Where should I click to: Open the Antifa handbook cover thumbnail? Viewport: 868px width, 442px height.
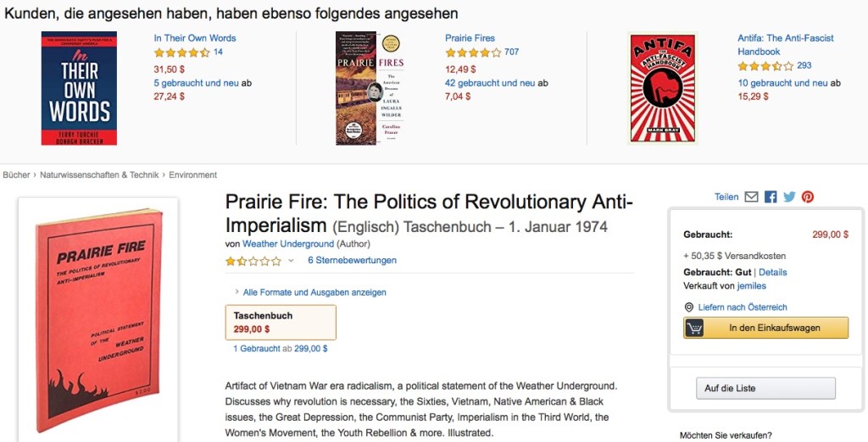pyautogui.click(x=662, y=89)
